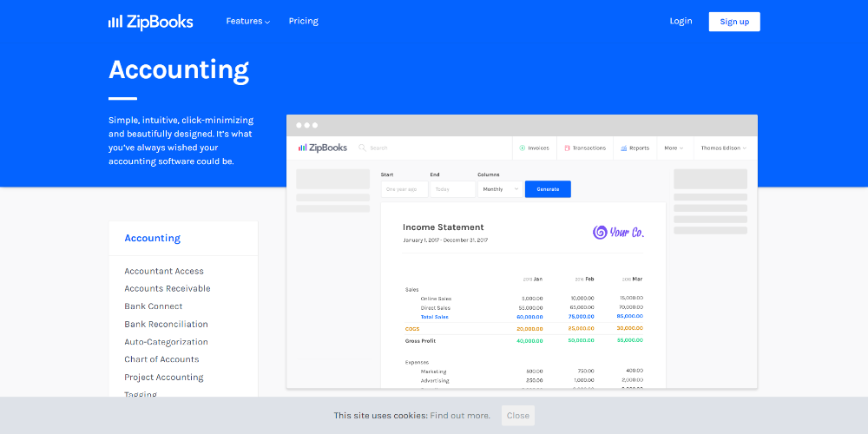Click the Marketing expense row label
The width and height of the screenshot is (868, 434).
(x=433, y=372)
